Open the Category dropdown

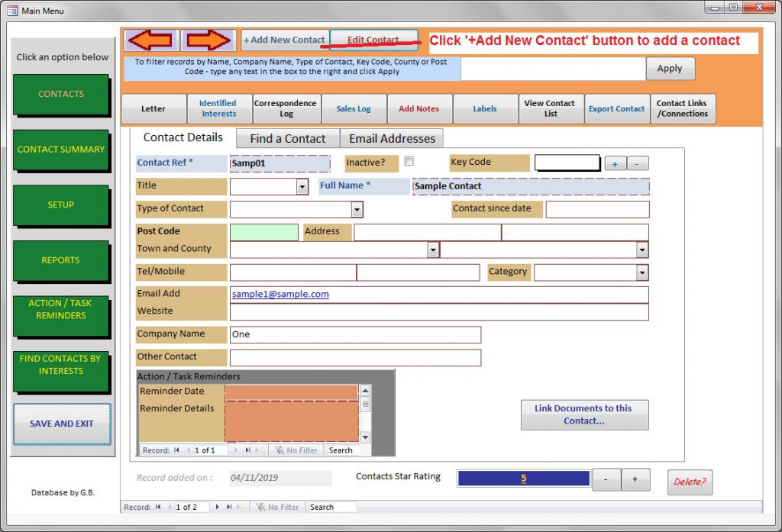(642, 272)
